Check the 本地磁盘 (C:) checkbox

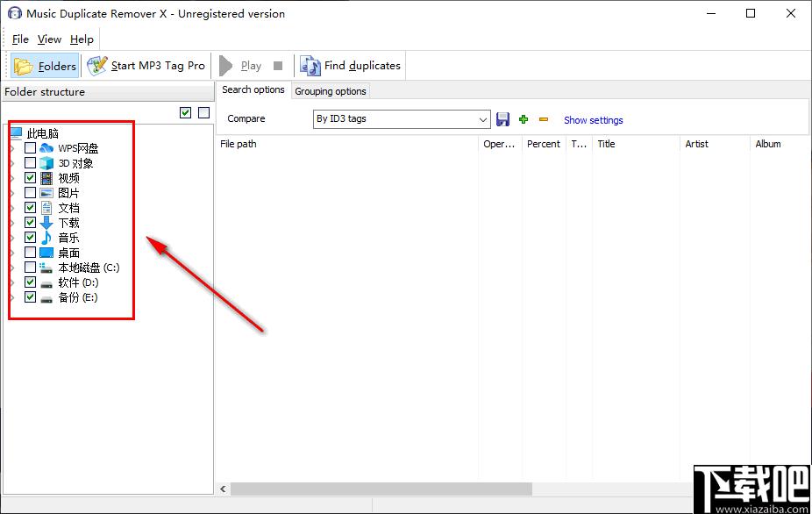pyautogui.click(x=30, y=268)
